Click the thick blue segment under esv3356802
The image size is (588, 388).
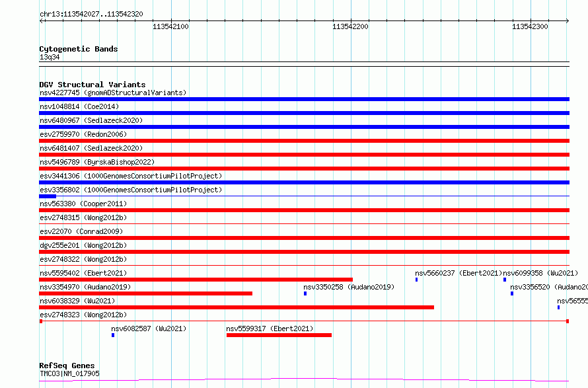click(48, 196)
